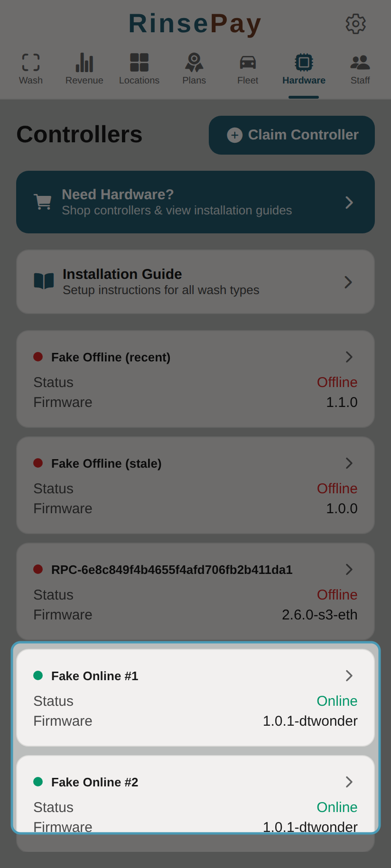Go to the Fleet car icon
This screenshot has width=391, height=868.
pyautogui.click(x=248, y=62)
